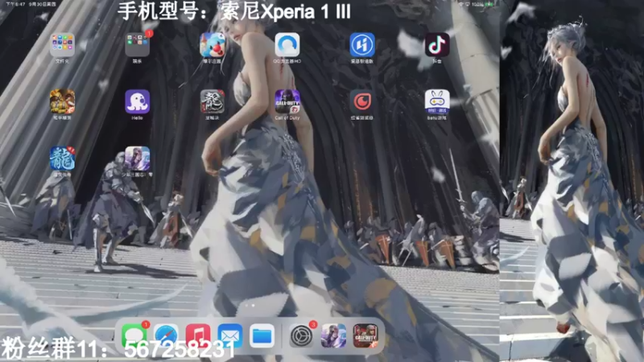Viewport: 644px width, 362px height.
Task: Open the 娱乐 folder with red badge
Action: (137, 45)
